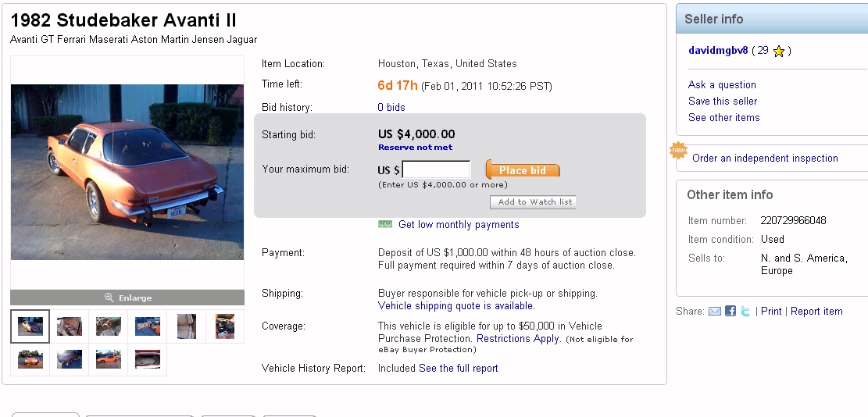Click the Enlarge magnifier icon below photo

point(109,298)
